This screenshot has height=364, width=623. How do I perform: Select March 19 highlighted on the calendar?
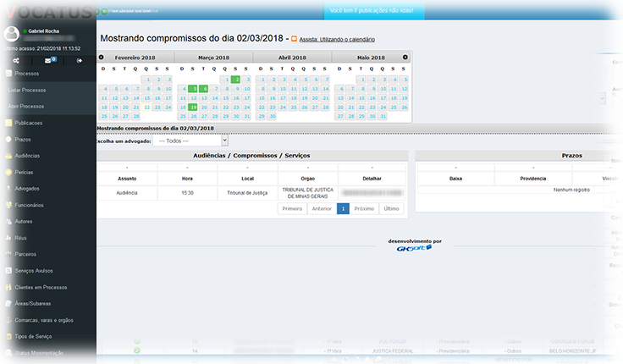[194, 108]
